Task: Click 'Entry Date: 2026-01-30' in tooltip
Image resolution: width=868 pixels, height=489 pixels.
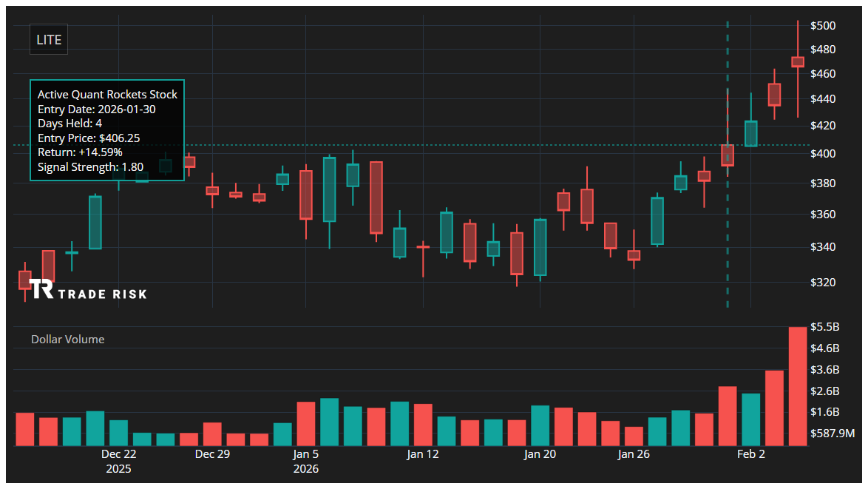Action: click(x=97, y=109)
